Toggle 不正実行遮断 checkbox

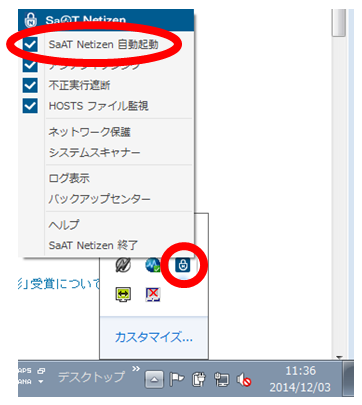(30, 86)
